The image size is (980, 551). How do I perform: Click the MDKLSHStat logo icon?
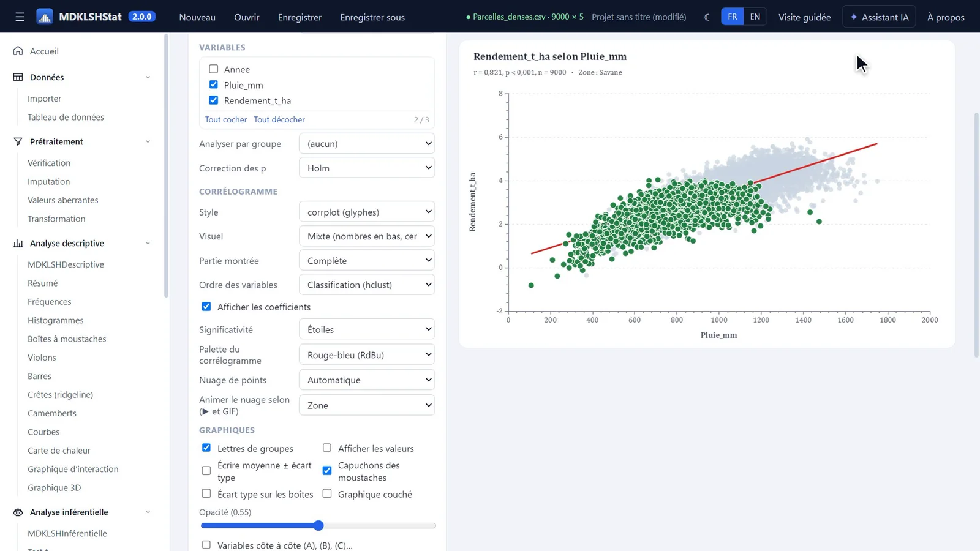[45, 17]
